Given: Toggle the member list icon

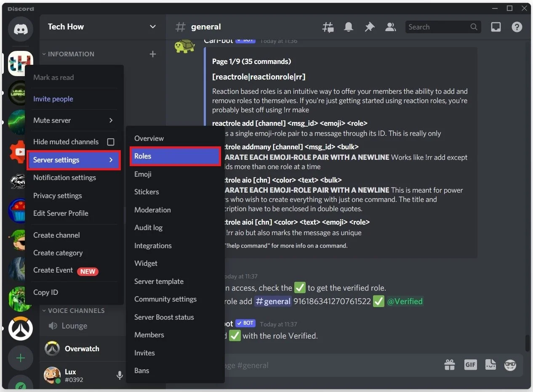Looking at the screenshot, I should pos(390,27).
